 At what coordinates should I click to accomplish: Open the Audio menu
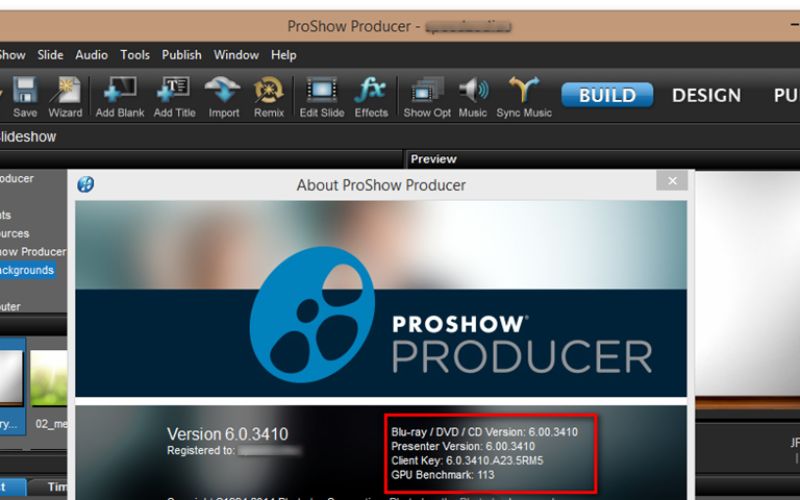(91, 55)
